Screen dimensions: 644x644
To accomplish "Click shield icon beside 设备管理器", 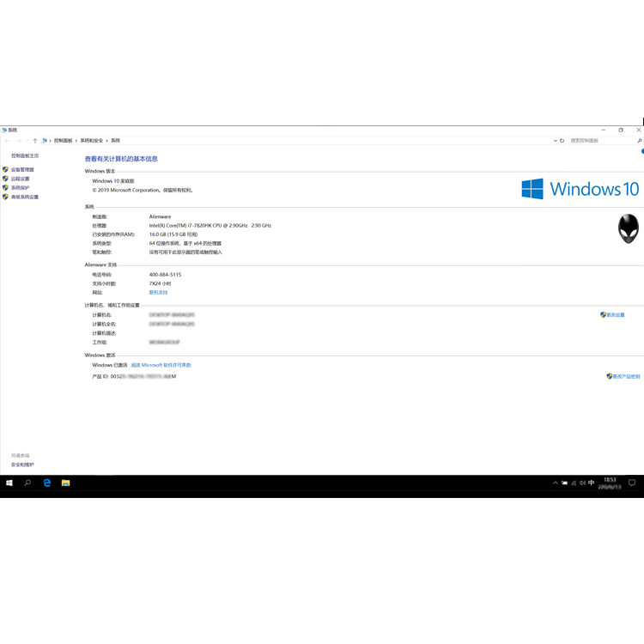I will (x=5, y=169).
